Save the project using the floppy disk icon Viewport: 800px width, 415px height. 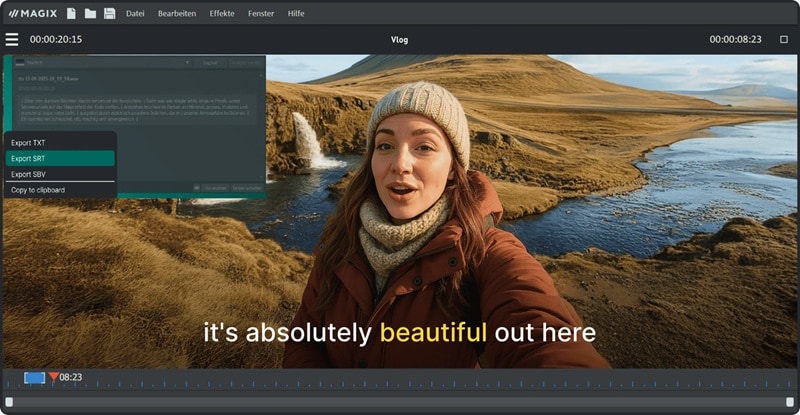(110, 13)
